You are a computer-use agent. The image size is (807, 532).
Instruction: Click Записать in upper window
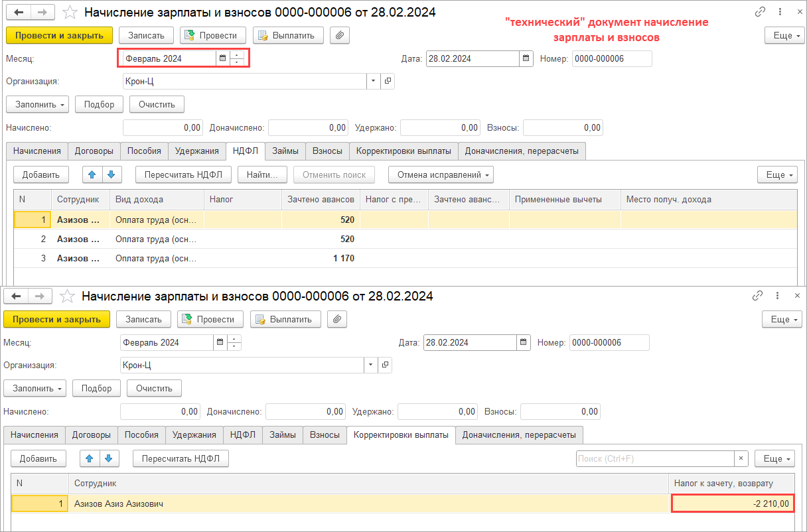(146, 35)
